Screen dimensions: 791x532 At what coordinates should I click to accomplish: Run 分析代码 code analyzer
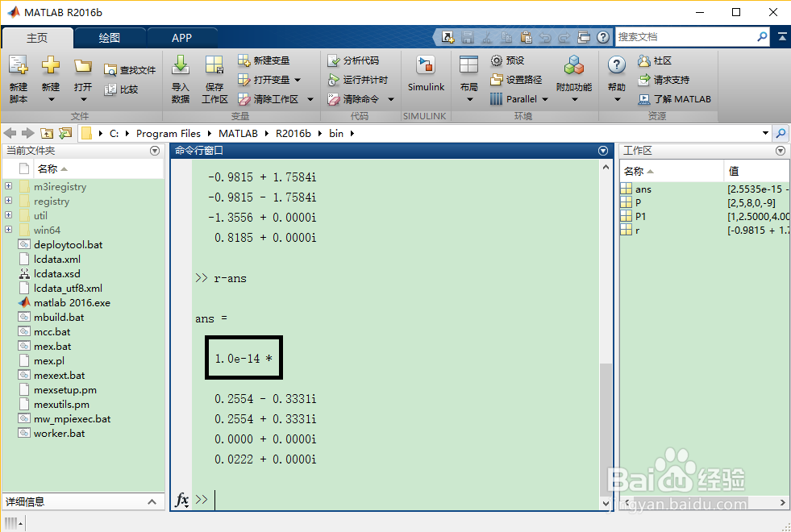(353, 60)
